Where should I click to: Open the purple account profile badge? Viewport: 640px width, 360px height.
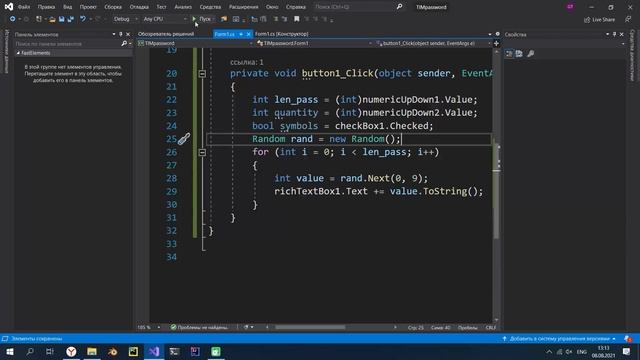pyautogui.click(x=570, y=7)
